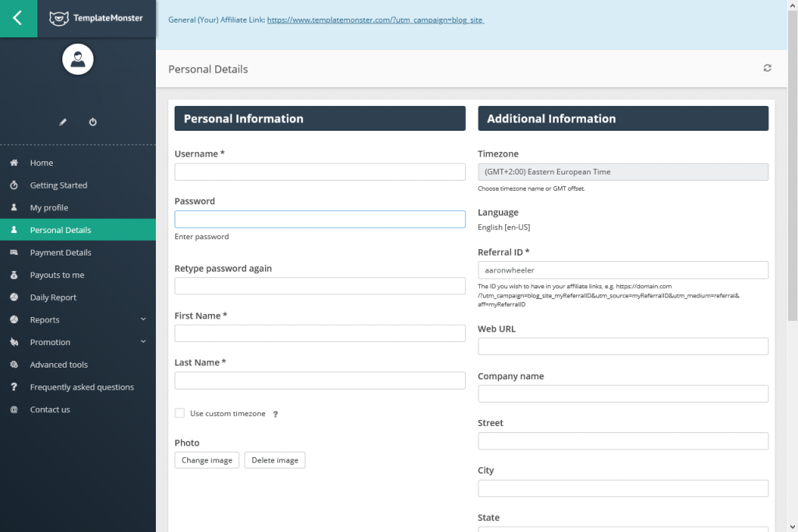Open Payment Details in the sidebar

(61, 252)
